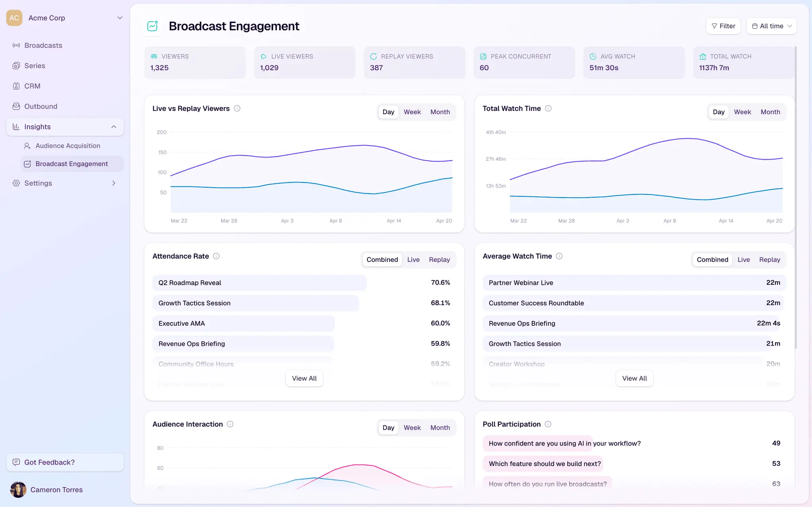Click the Peak Concurrent stat icon
This screenshot has height=507, width=812.
(483, 56)
